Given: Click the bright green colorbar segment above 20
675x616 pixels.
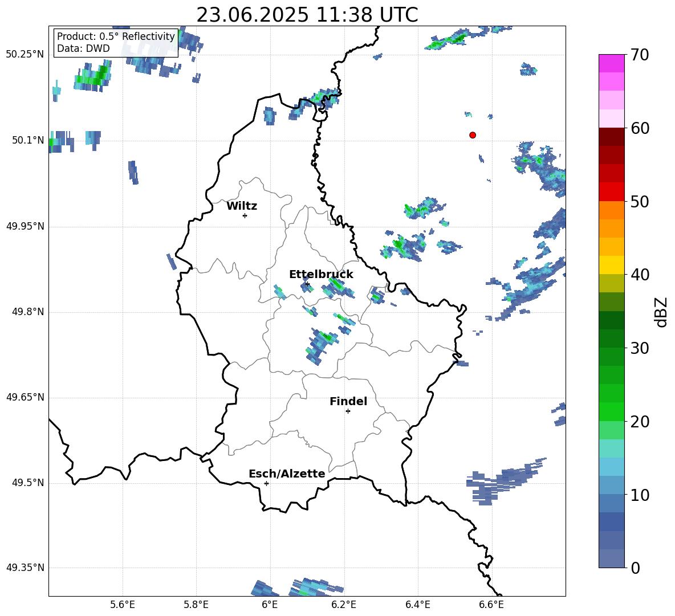Looking at the screenshot, I should tap(611, 411).
